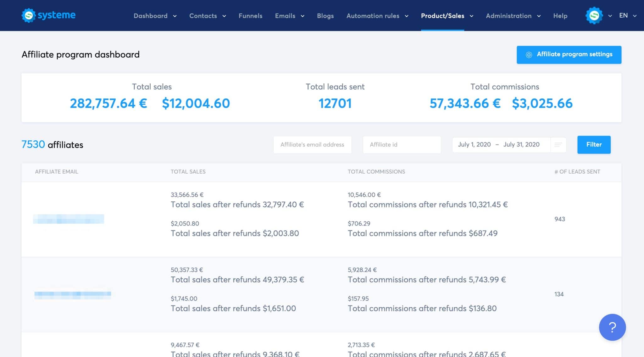Click the Affiliate program settings button
Viewport: 644px width, 357px height.
point(569,55)
